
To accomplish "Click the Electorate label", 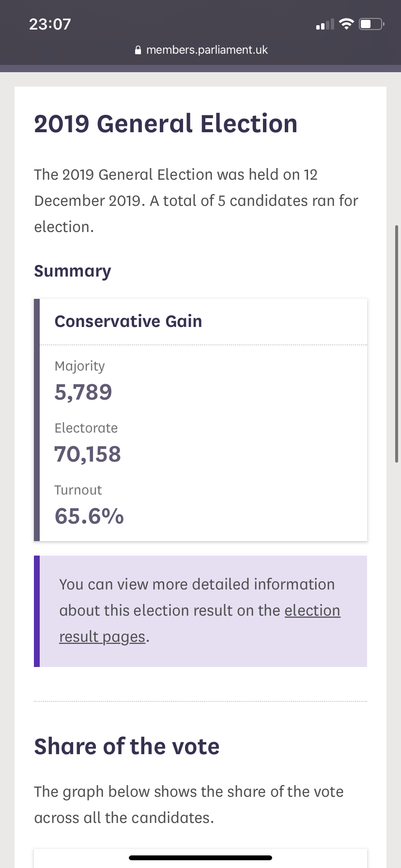I will [86, 428].
